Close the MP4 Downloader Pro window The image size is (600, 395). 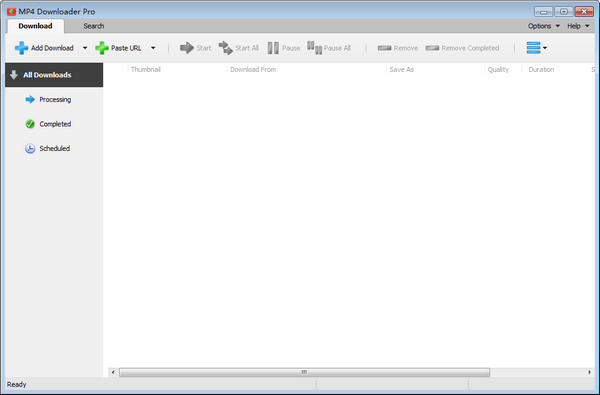pos(584,11)
